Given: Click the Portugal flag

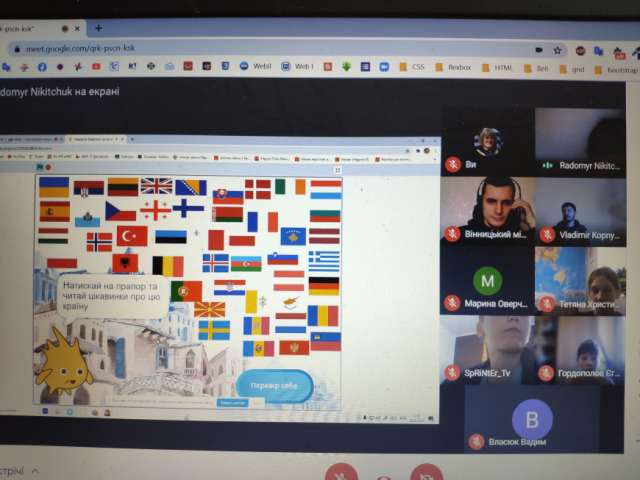Looking at the screenshot, I should coord(186,290).
